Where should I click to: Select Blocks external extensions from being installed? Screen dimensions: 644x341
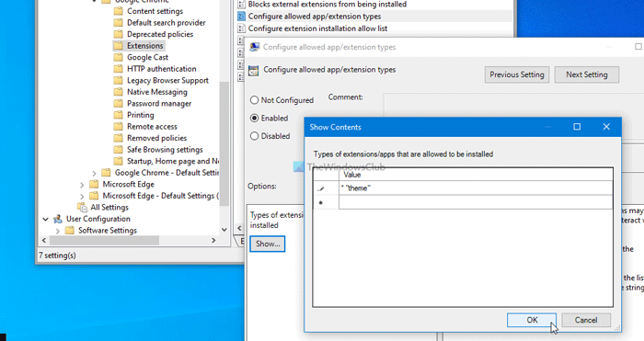(328, 5)
